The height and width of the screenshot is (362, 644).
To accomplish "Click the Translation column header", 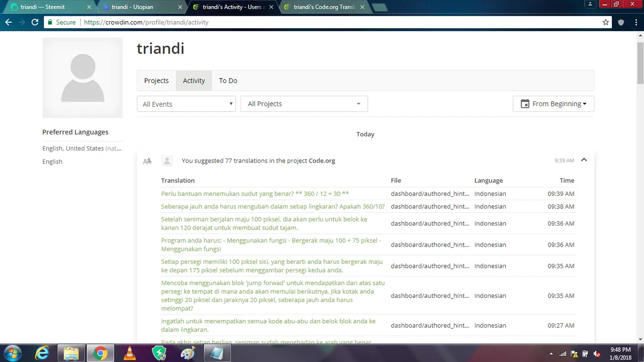I will click(x=178, y=180).
